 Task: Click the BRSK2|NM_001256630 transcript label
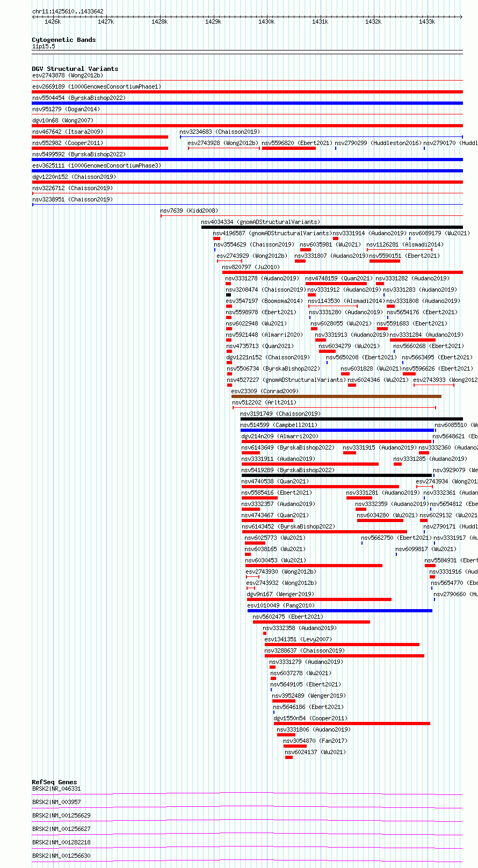[61, 856]
